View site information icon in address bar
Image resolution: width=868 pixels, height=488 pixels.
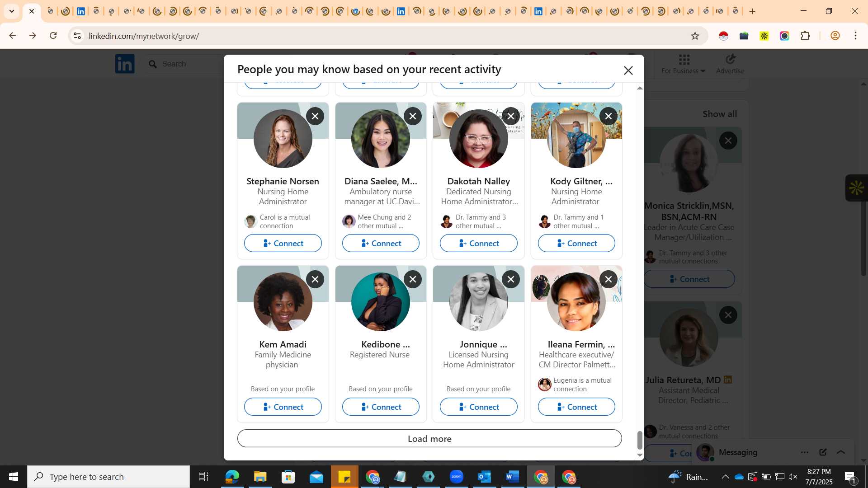[77, 36]
